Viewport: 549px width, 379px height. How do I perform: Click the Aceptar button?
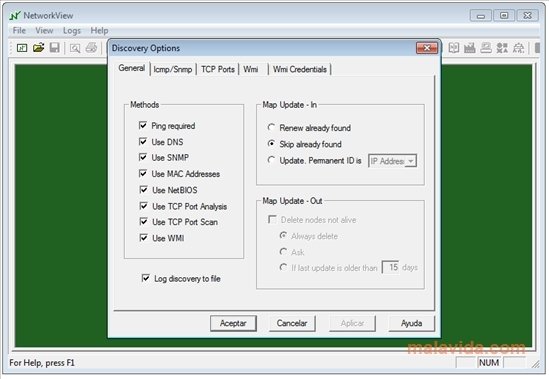233,323
